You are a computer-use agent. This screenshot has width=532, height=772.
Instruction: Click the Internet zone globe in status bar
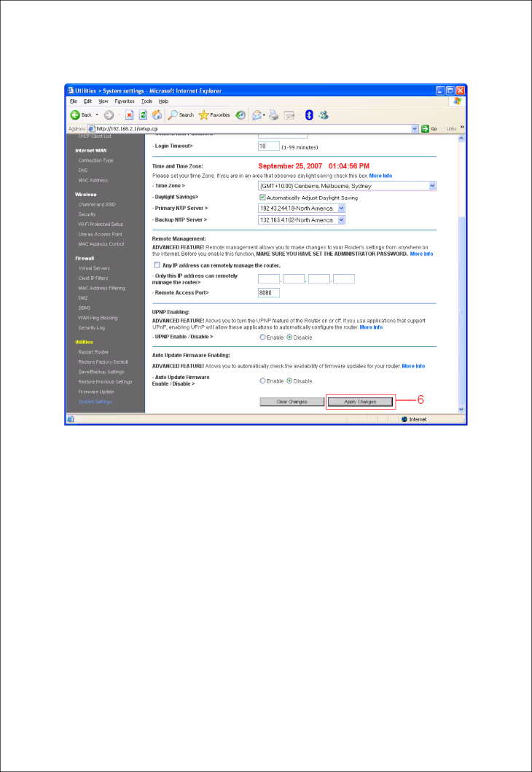pyautogui.click(x=404, y=419)
